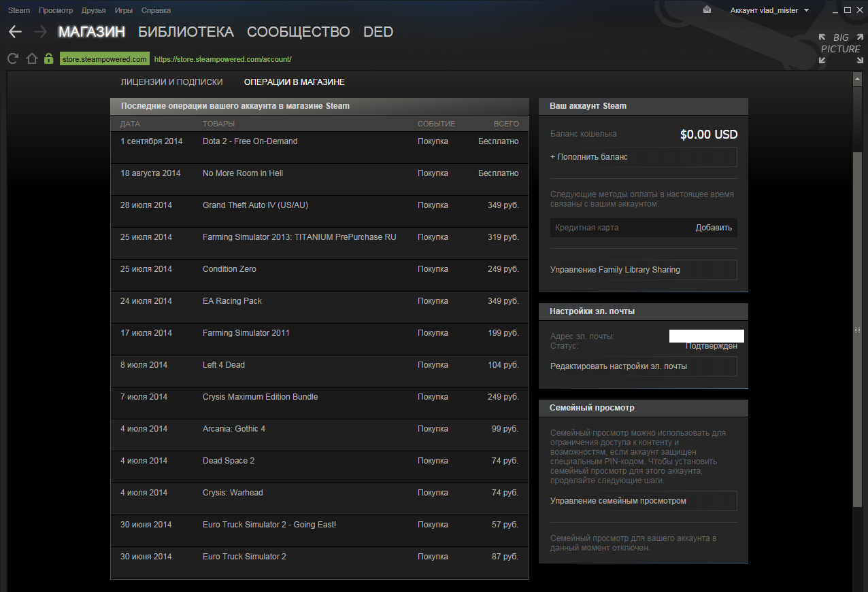
Task: Open the Игры menu
Action: pos(124,10)
